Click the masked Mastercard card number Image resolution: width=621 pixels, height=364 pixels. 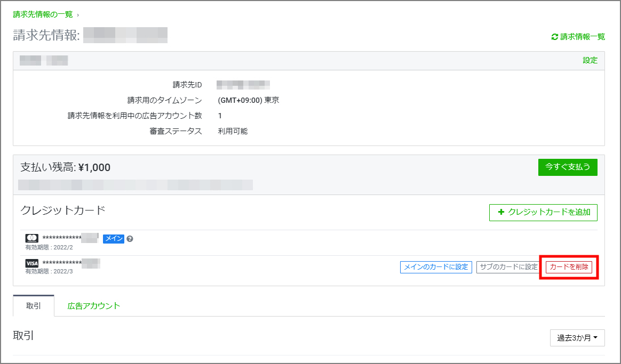[70, 238]
